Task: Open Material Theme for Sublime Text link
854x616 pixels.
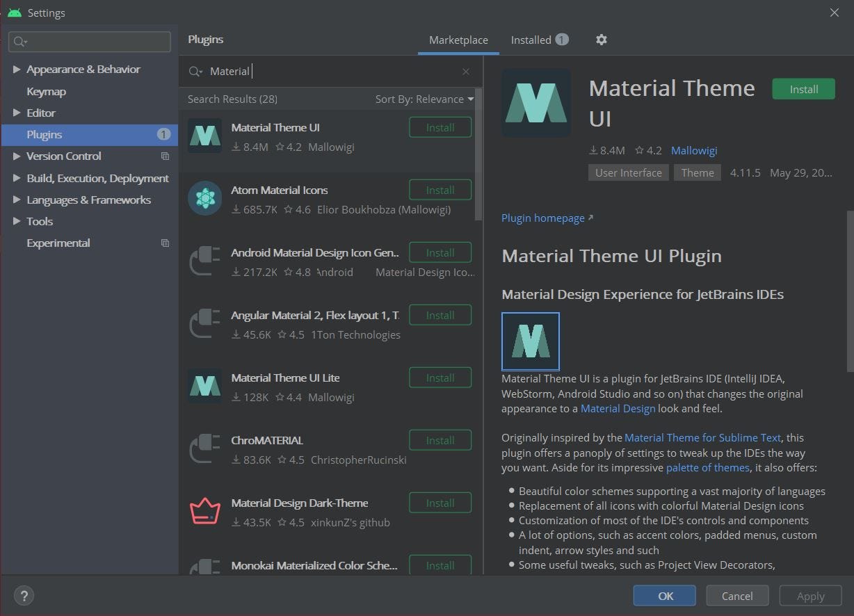Action: click(x=703, y=437)
